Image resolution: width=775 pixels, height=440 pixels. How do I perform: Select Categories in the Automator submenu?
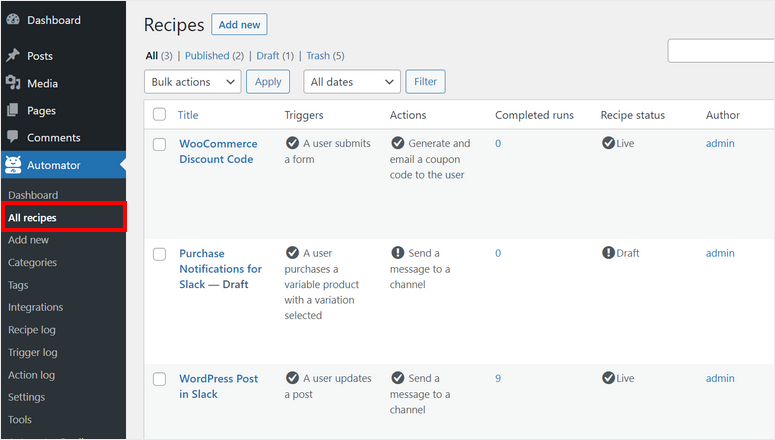tap(32, 262)
